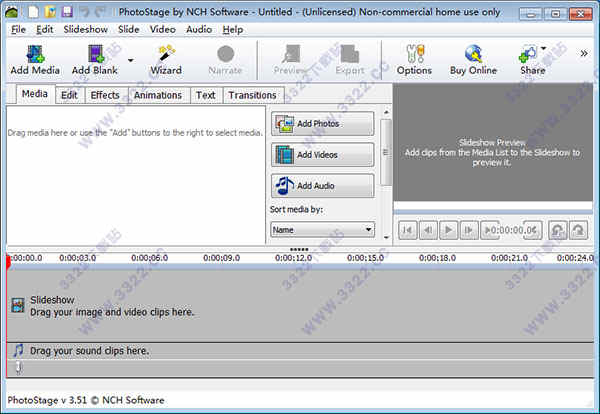This screenshot has width=600, height=414.
Task: Click the preview progress seek bar
Action: 493,211
